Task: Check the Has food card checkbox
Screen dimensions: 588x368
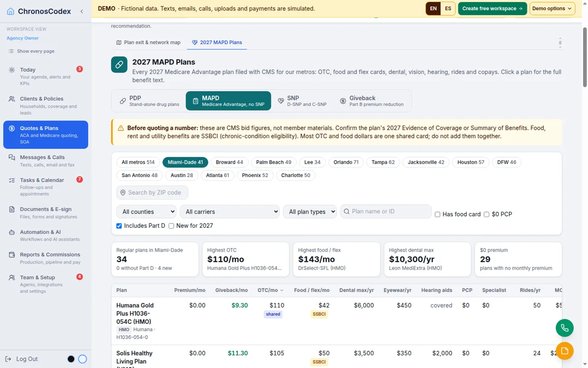Action: pos(437,214)
